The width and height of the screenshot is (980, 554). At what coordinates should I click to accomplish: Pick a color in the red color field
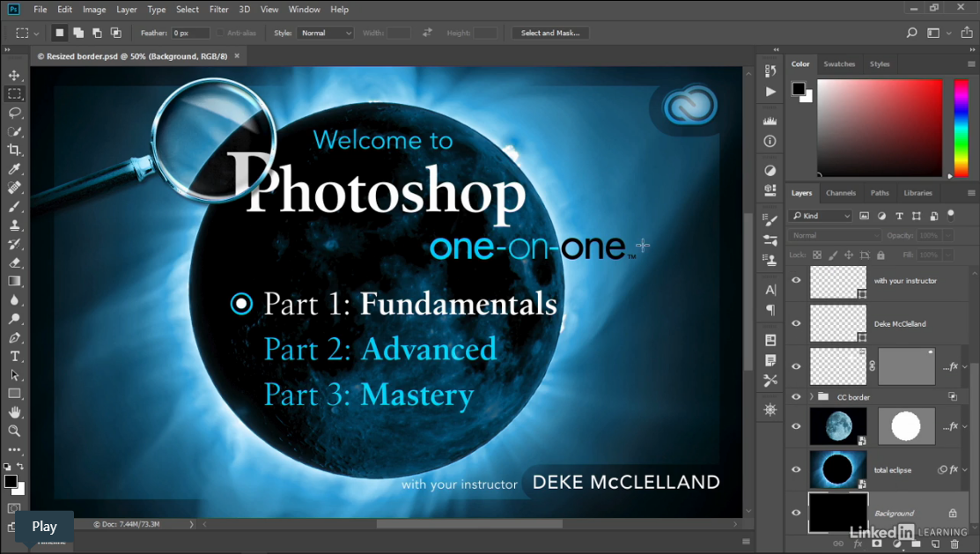tap(880, 128)
